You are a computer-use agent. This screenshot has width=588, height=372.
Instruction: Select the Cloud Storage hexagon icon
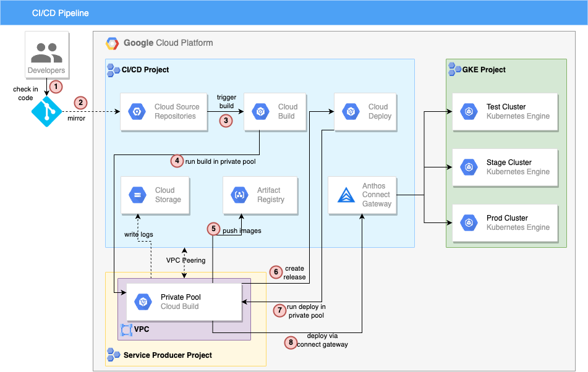point(137,195)
